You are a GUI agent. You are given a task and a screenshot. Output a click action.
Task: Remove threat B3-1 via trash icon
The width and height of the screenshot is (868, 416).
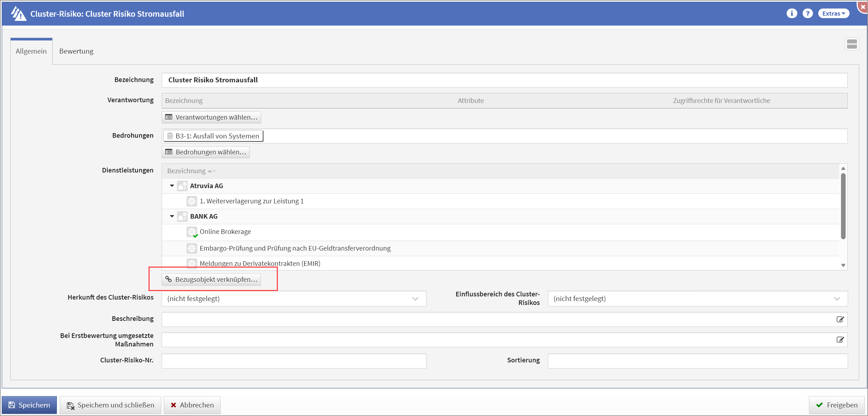click(170, 136)
